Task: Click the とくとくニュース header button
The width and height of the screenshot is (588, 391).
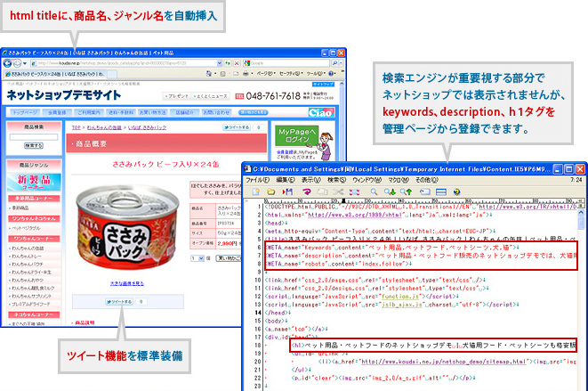Action: point(210,96)
